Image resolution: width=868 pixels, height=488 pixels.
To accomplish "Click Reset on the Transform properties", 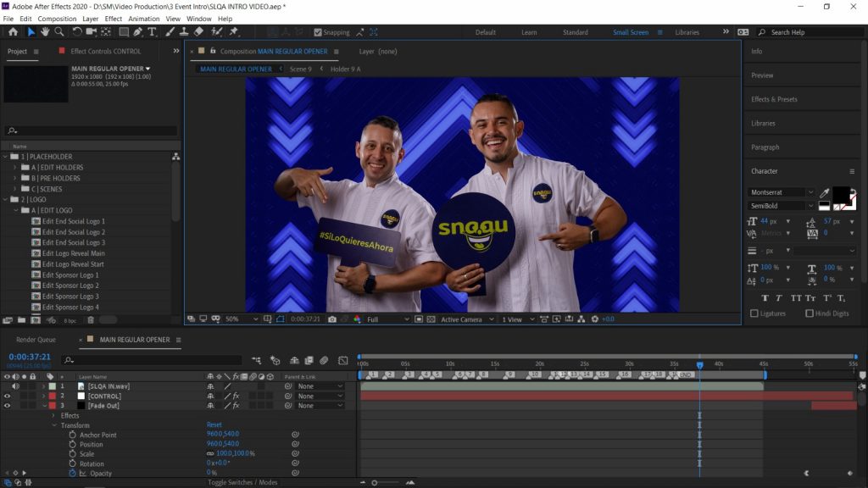I will 214,425.
